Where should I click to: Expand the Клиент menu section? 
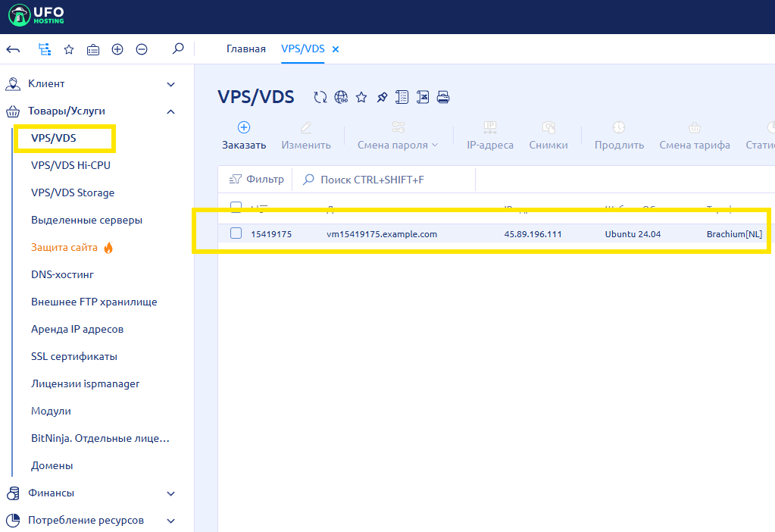tap(170, 84)
